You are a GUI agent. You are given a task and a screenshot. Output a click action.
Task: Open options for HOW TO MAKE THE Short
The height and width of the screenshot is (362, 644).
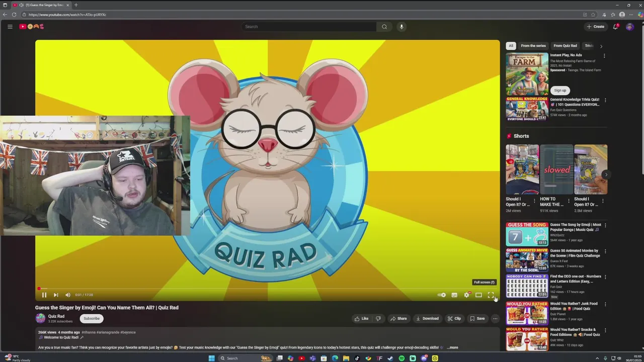pyautogui.click(x=569, y=201)
